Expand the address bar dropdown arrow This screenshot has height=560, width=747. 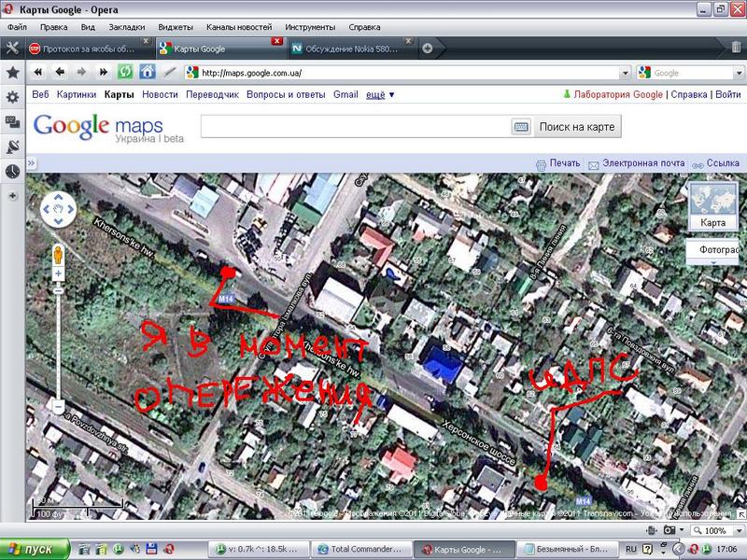625,73
